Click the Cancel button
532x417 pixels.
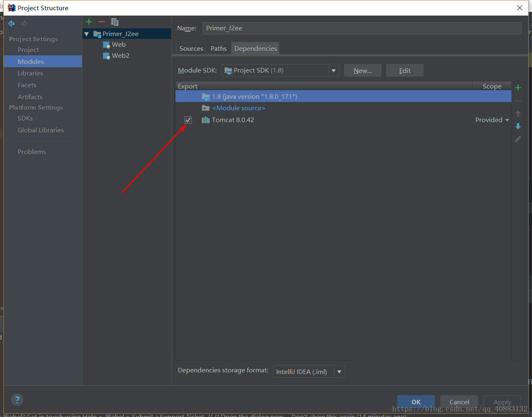click(x=459, y=402)
